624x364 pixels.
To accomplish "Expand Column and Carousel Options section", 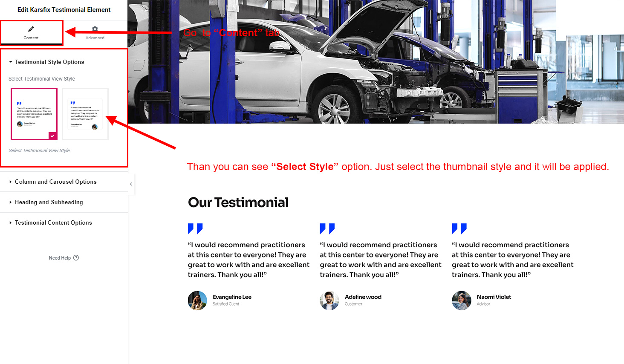I will [x=64, y=182].
